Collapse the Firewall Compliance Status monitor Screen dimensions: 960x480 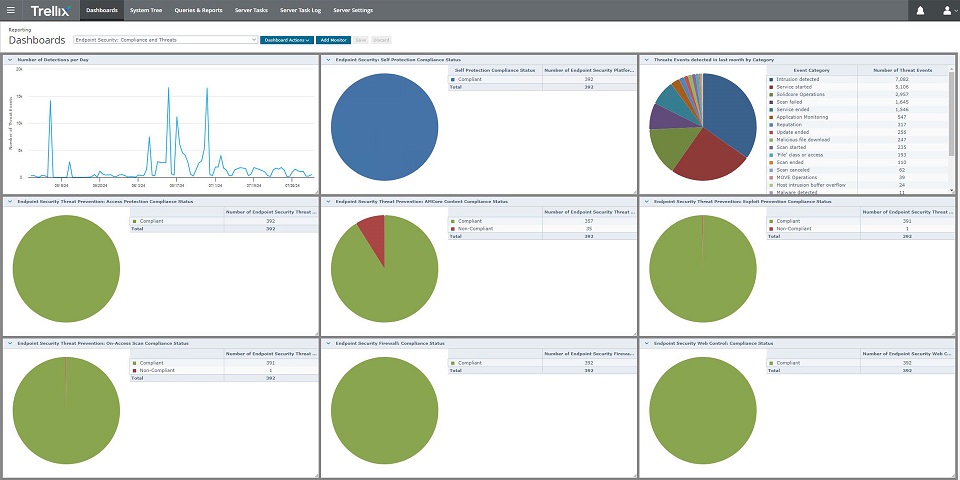pyautogui.click(x=327, y=343)
